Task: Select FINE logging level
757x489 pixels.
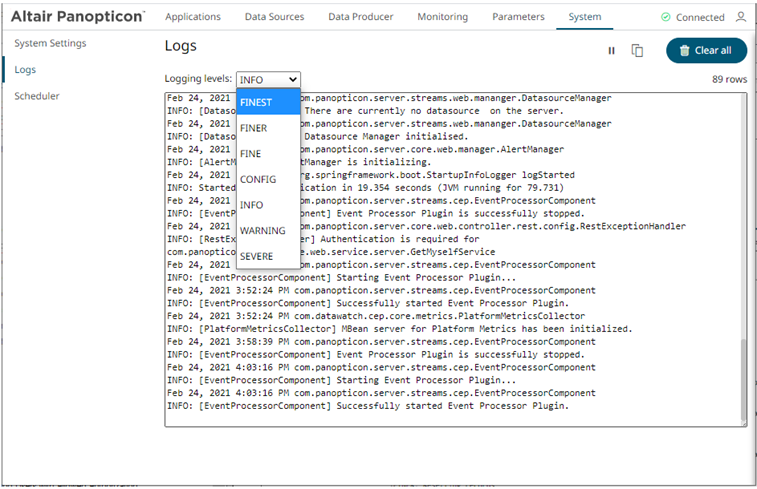Action: (268, 154)
